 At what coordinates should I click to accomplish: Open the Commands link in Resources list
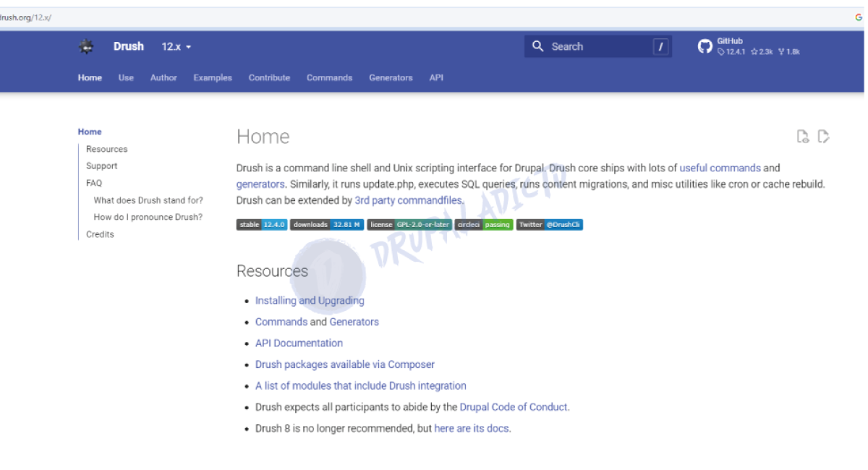tap(281, 322)
